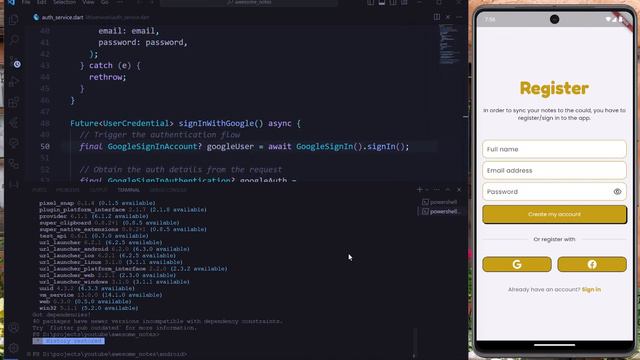Open the File menu
This screenshot has width=640, height=360.
click(x=26, y=2)
